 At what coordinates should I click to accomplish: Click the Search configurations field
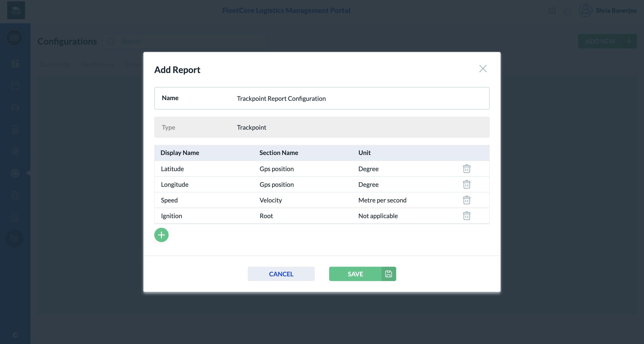[x=190, y=41]
